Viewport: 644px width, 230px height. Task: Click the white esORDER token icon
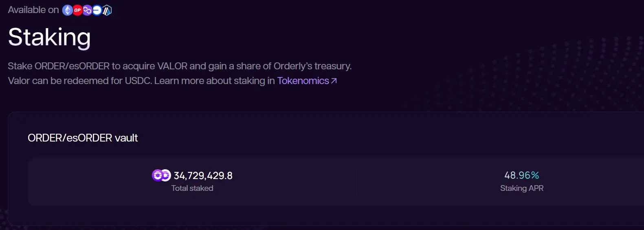166,175
